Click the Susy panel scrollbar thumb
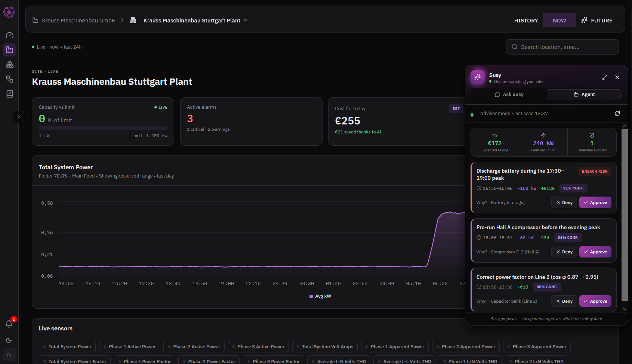Viewport: 632px width, 364px height. (625, 215)
